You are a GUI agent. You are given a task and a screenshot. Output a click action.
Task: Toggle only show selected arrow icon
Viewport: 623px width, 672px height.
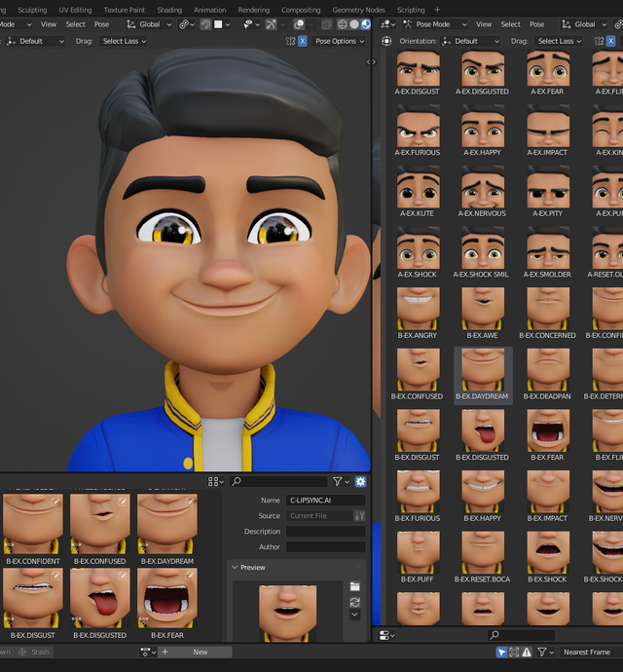point(501,653)
